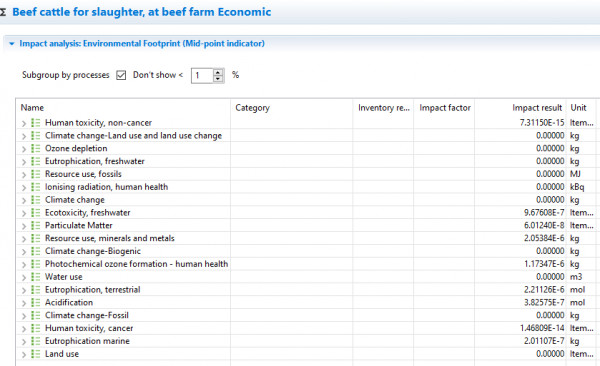Viewport: 600px width, 366px height.
Task: Click the icon beside Particulate Matter row
Action: pos(36,225)
